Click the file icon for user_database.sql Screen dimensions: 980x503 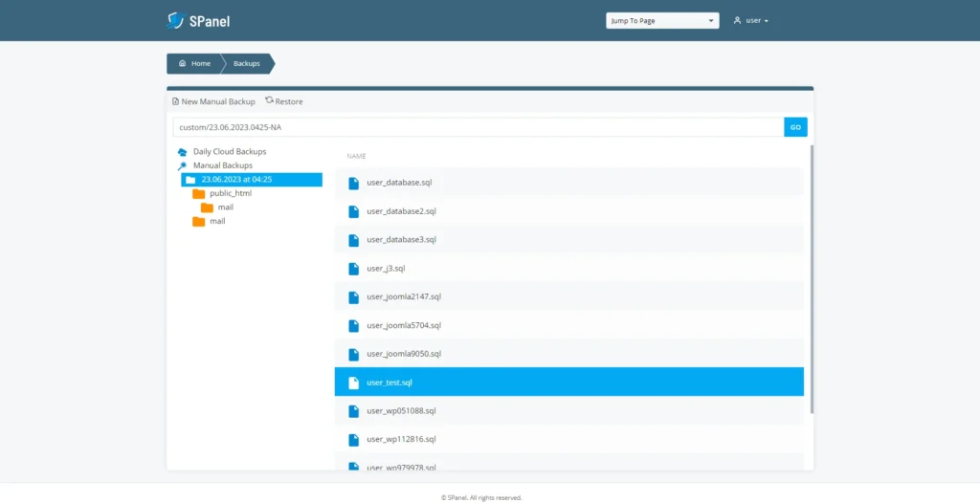[354, 183]
